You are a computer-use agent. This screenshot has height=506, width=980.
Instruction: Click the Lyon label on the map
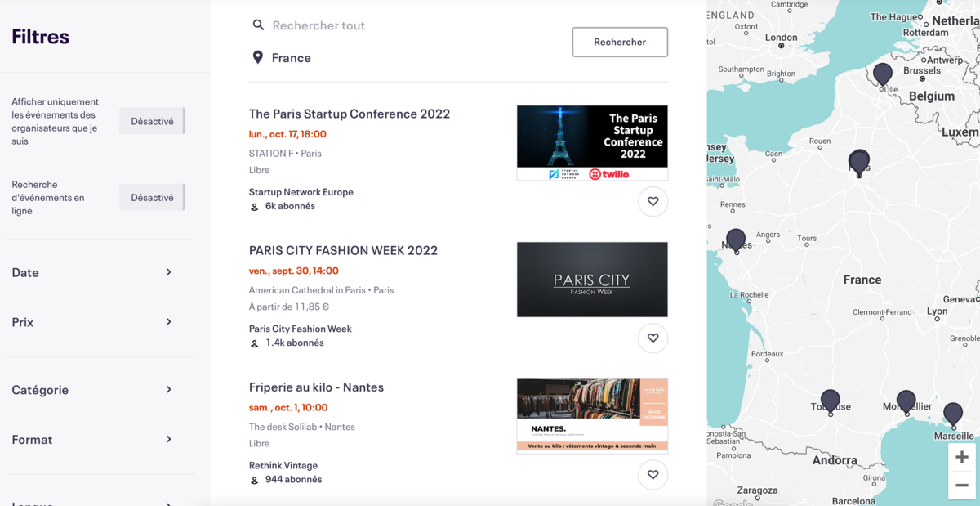tap(938, 311)
